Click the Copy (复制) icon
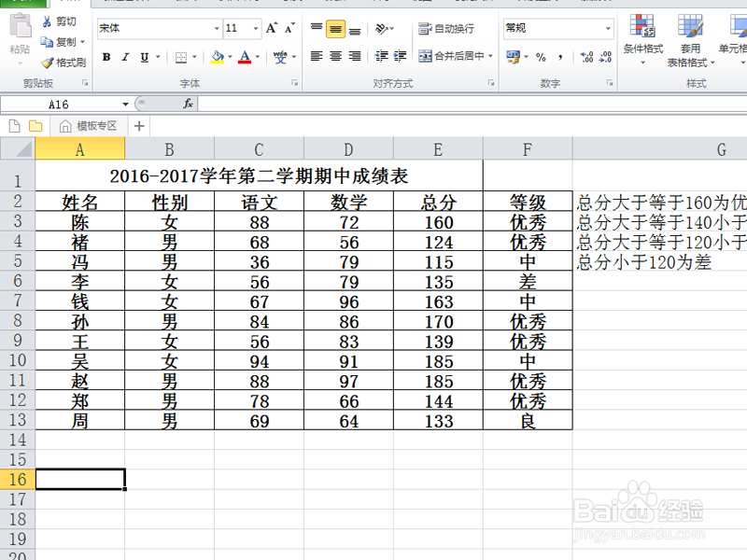 coord(46,41)
